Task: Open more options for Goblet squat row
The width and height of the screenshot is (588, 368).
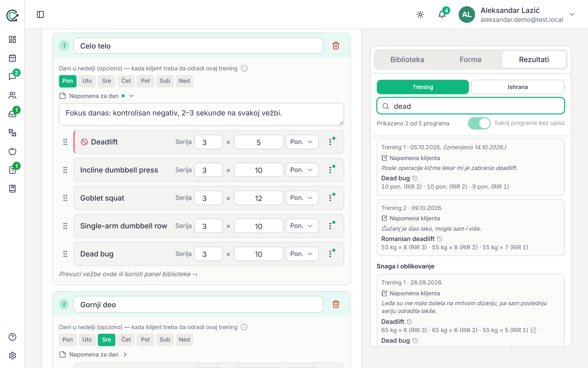Action: pos(330,198)
